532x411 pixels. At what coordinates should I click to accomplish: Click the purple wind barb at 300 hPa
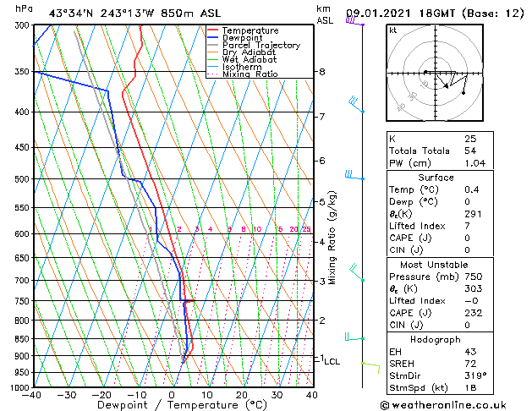[355, 20]
